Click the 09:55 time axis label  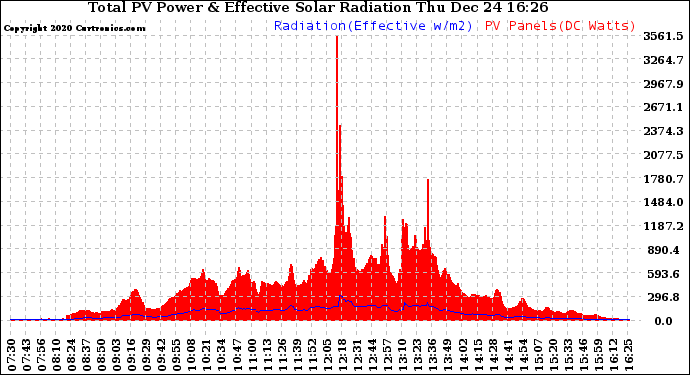pos(177,355)
